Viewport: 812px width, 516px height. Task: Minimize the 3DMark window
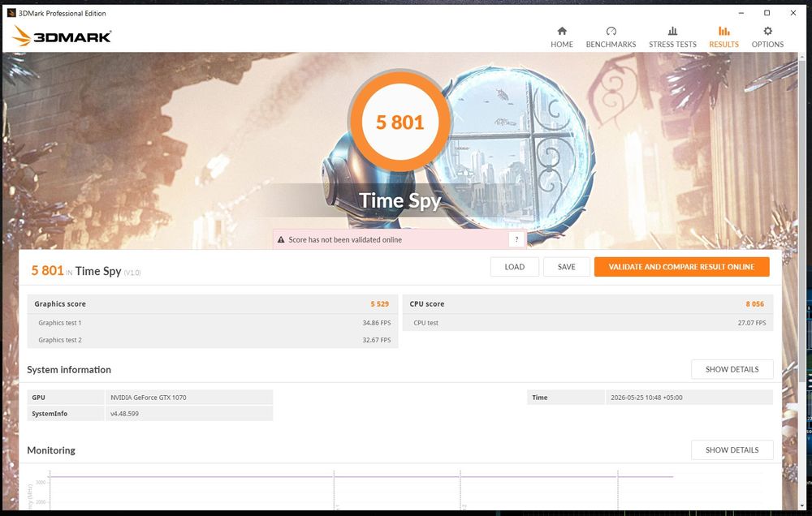point(741,13)
